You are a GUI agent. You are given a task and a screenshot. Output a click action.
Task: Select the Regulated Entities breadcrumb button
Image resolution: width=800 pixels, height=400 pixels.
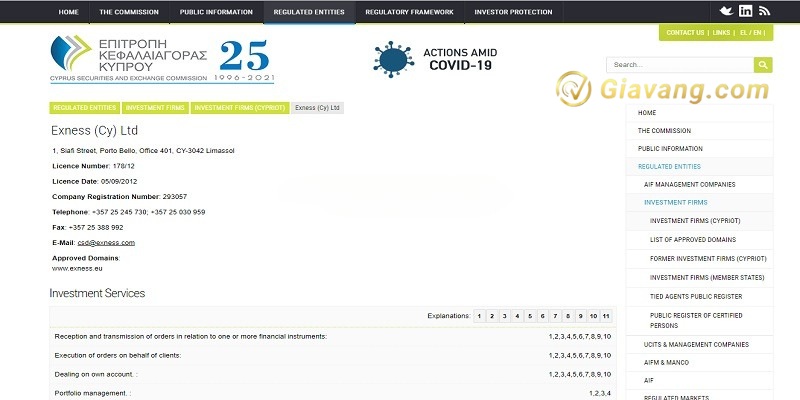[x=84, y=108]
